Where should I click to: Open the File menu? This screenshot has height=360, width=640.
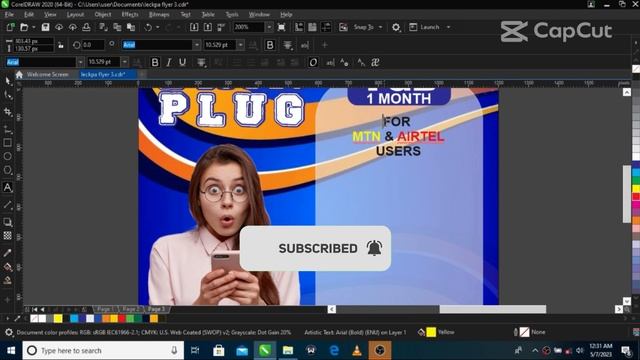click(9, 14)
